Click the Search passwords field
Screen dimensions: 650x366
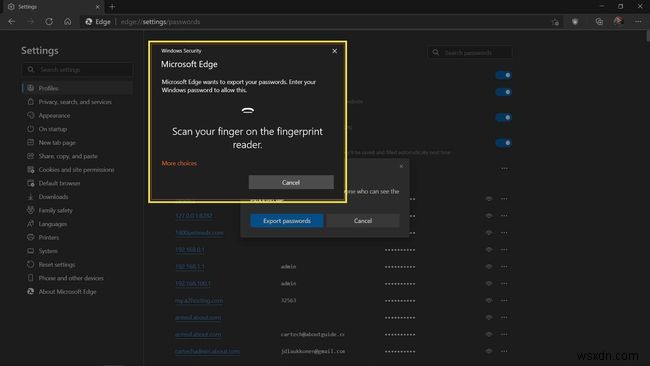470,53
